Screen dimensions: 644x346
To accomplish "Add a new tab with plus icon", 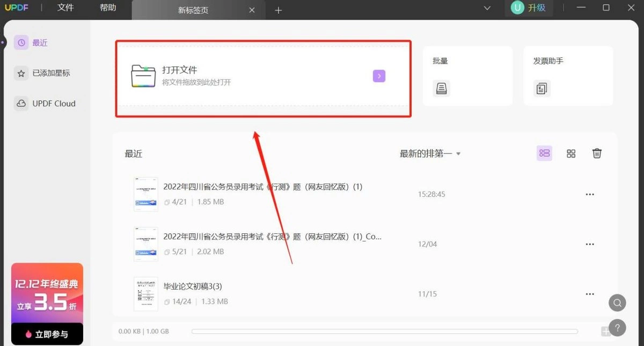I will [278, 10].
